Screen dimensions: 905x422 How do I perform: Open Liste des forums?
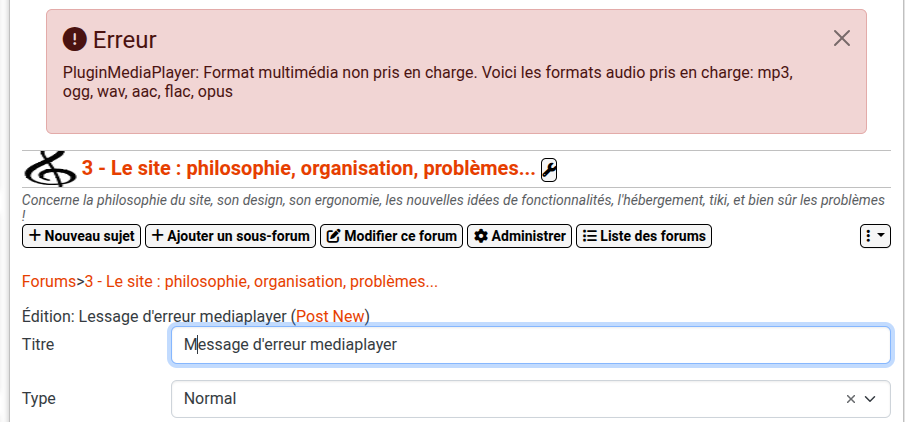point(644,236)
